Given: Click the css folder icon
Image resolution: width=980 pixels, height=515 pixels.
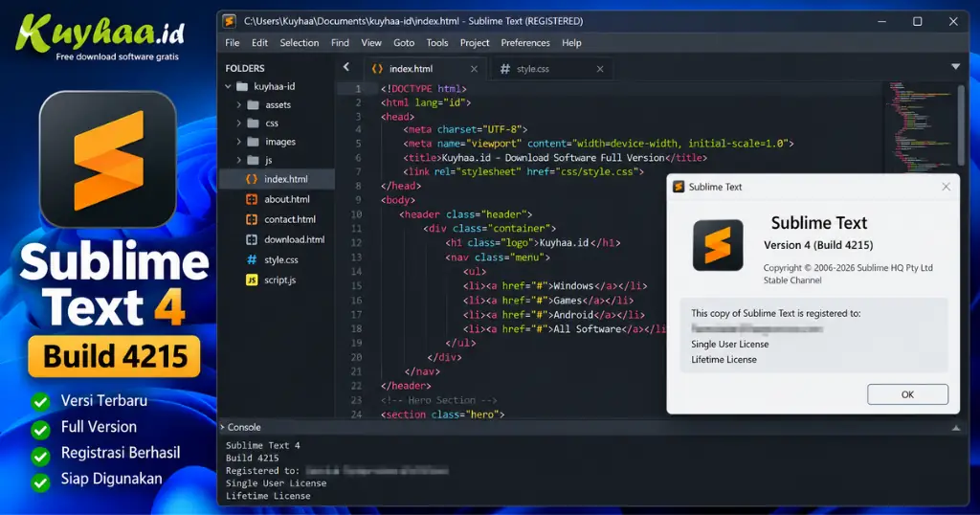Looking at the screenshot, I should (253, 123).
